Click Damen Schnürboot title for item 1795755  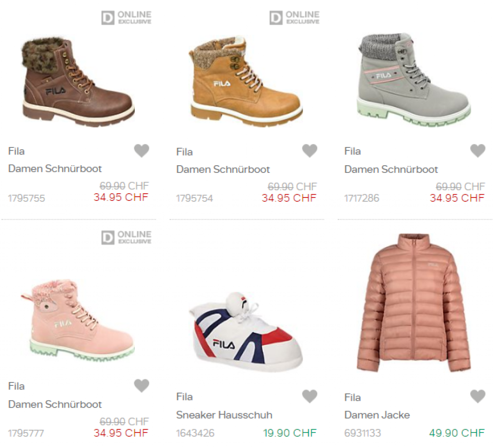pos(55,169)
